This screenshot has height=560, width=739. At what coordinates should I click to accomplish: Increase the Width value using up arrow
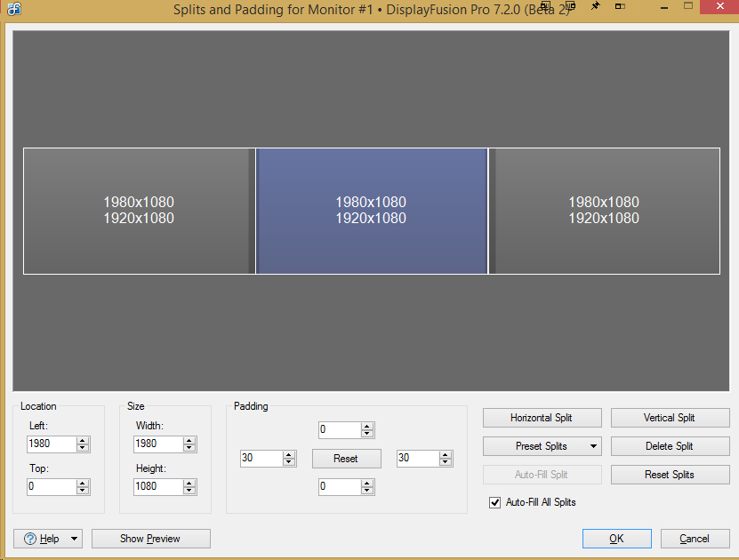(189, 440)
